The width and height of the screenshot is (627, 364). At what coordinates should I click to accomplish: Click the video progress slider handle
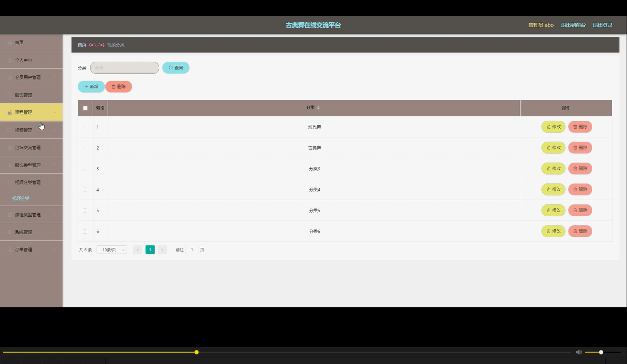pyautogui.click(x=196, y=352)
